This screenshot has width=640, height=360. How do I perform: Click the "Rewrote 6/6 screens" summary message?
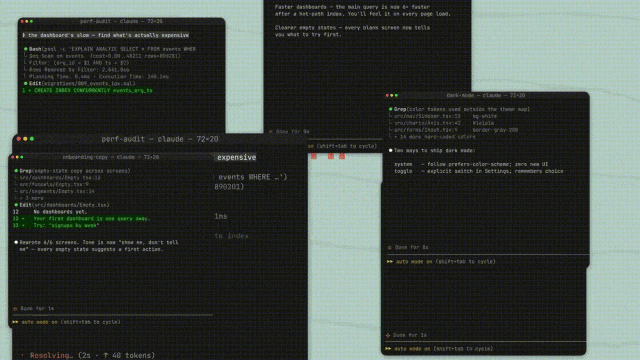point(96,246)
